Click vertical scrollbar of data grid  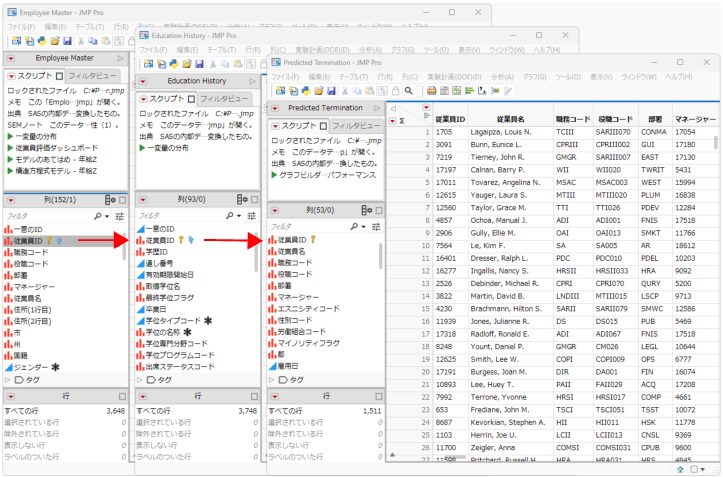[716, 141]
